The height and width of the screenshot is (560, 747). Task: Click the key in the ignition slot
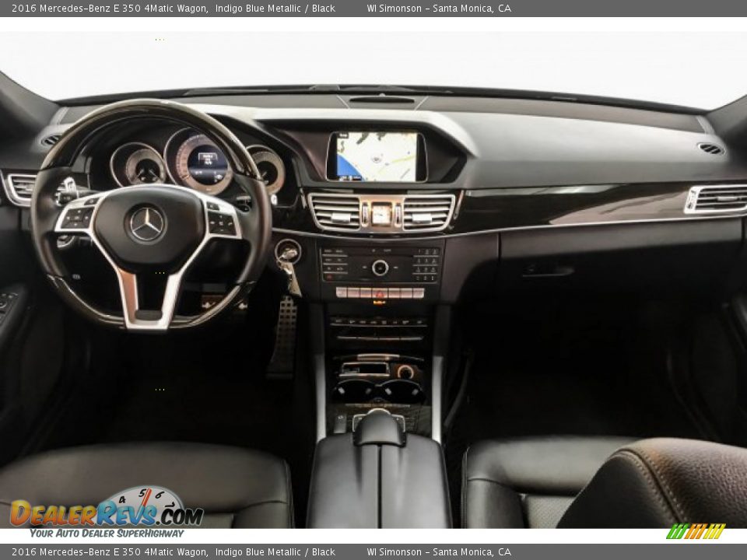[289, 253]
